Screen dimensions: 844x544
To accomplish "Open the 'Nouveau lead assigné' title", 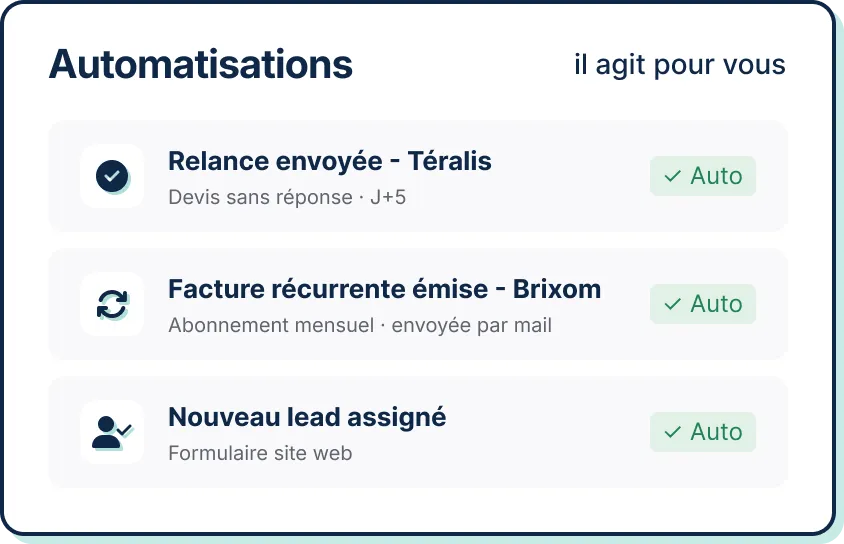I will (x=307, y=418).
